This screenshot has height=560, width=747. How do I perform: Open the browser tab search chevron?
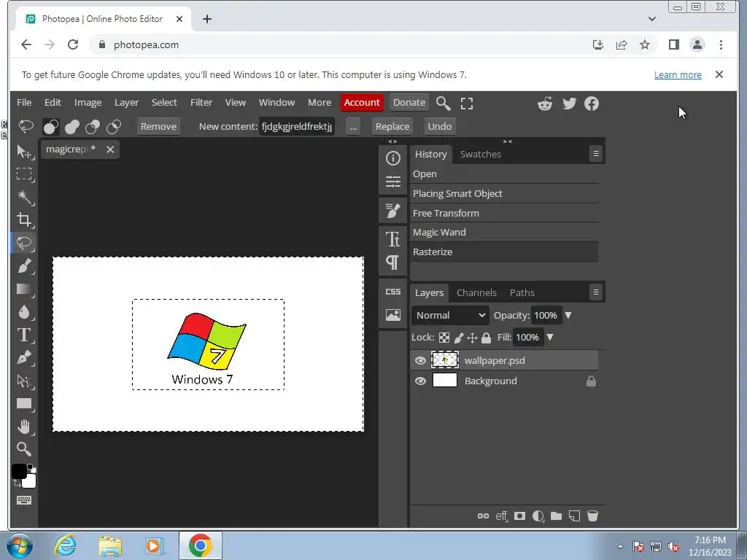[x=652, y=19]
